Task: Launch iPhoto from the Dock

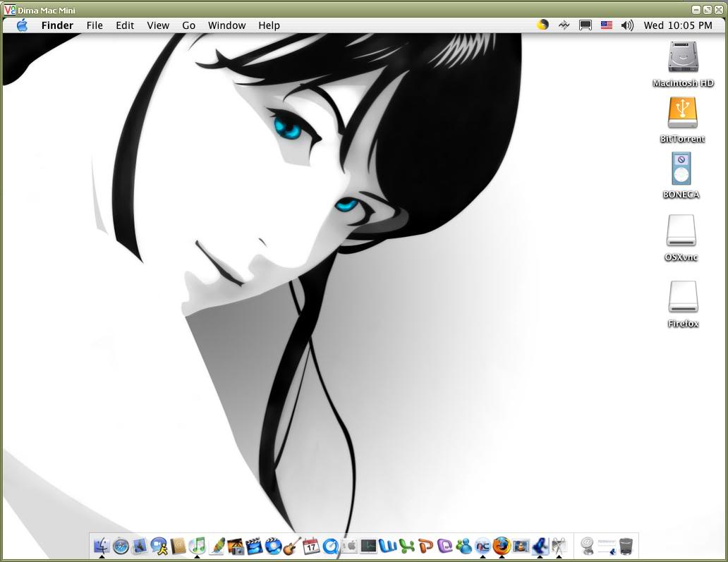Action: point(236,546)
